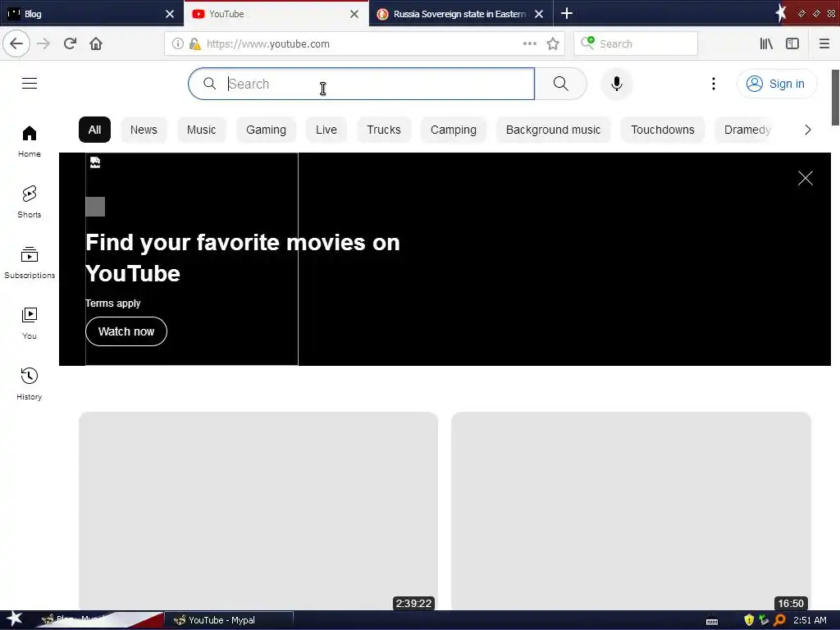Click the Watch now button

pyautogui.click(x=126, y=331)
